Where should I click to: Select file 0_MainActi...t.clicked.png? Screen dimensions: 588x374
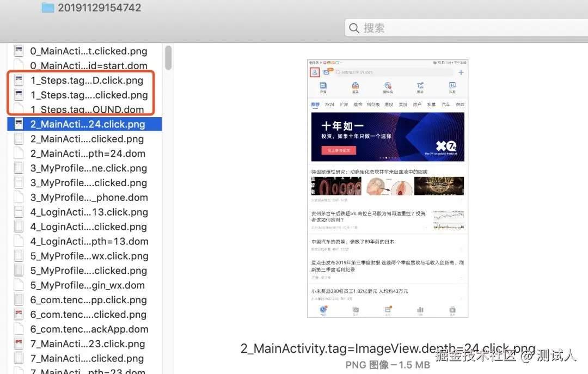click(x=84, y=51)
